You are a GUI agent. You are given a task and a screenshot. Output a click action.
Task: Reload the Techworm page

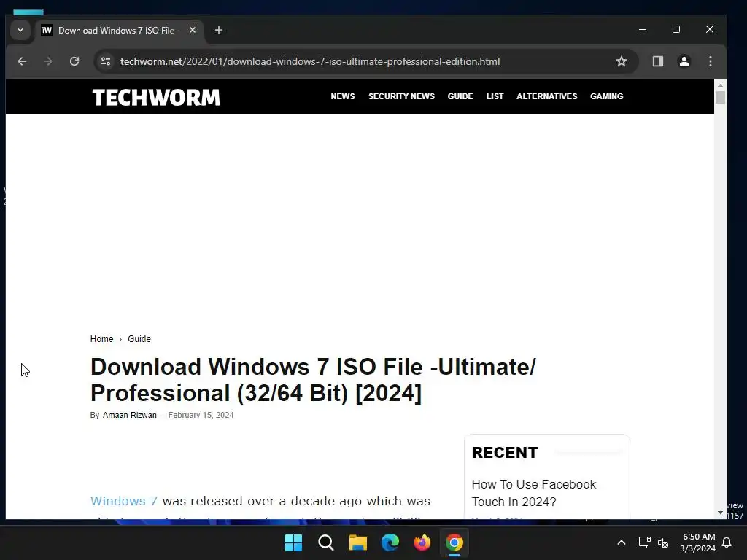(x=74, y=61)
